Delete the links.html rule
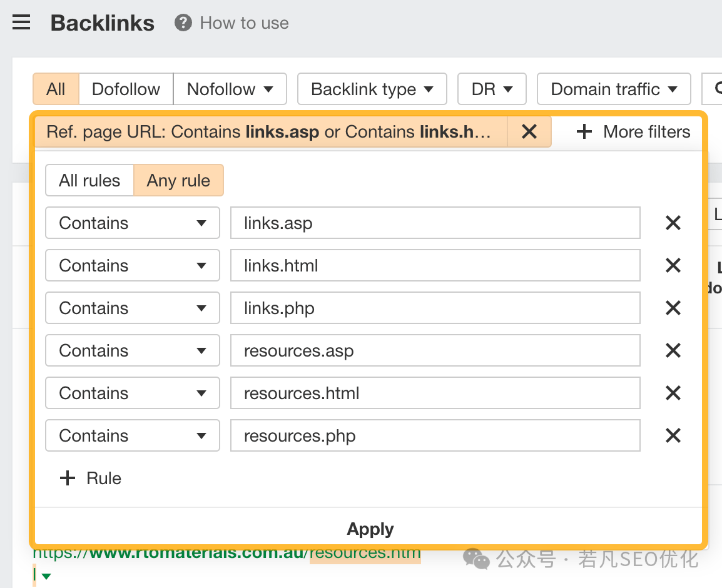 673,265
